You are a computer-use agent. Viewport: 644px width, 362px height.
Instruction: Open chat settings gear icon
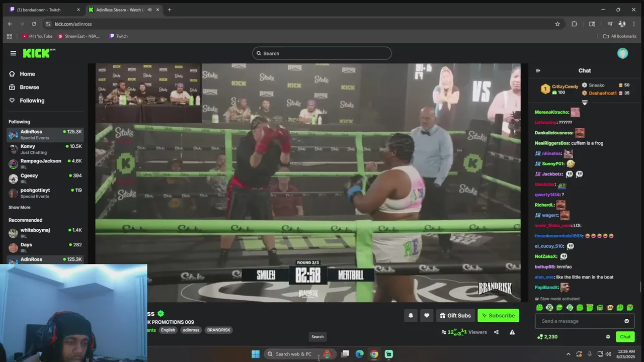(608, 337)
